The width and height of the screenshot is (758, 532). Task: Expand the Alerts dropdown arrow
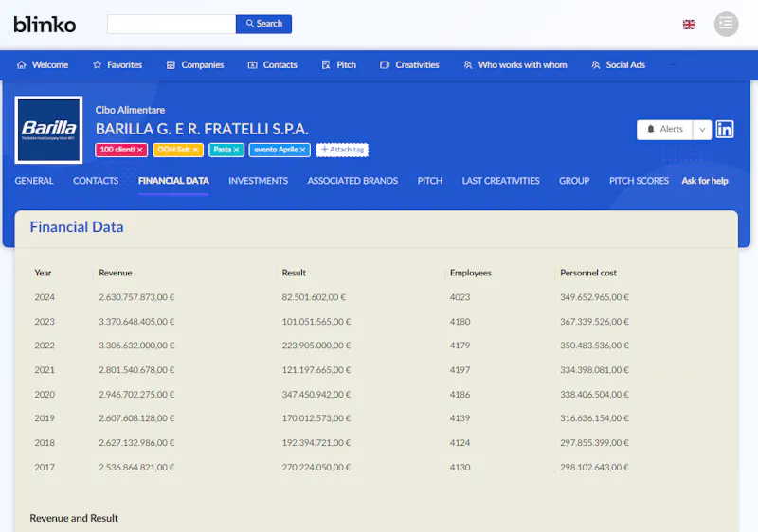pyautogui.click(x=702, y=130)
